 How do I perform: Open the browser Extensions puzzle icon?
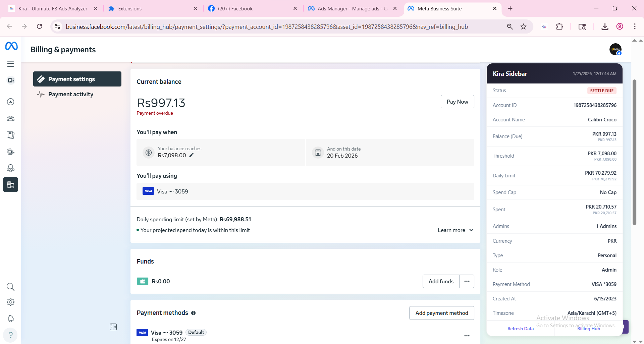coord(559,26)
